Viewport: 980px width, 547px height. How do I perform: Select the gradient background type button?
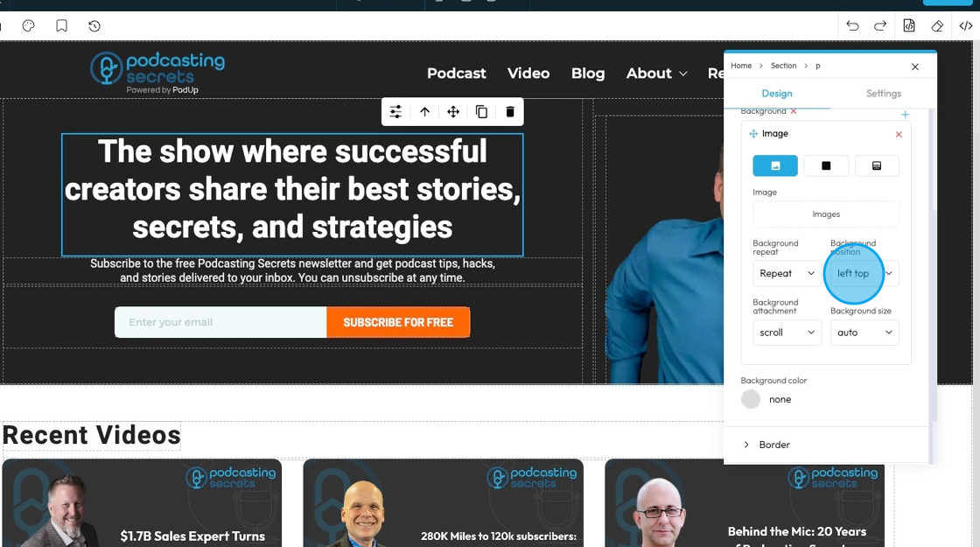coord(876,165)
